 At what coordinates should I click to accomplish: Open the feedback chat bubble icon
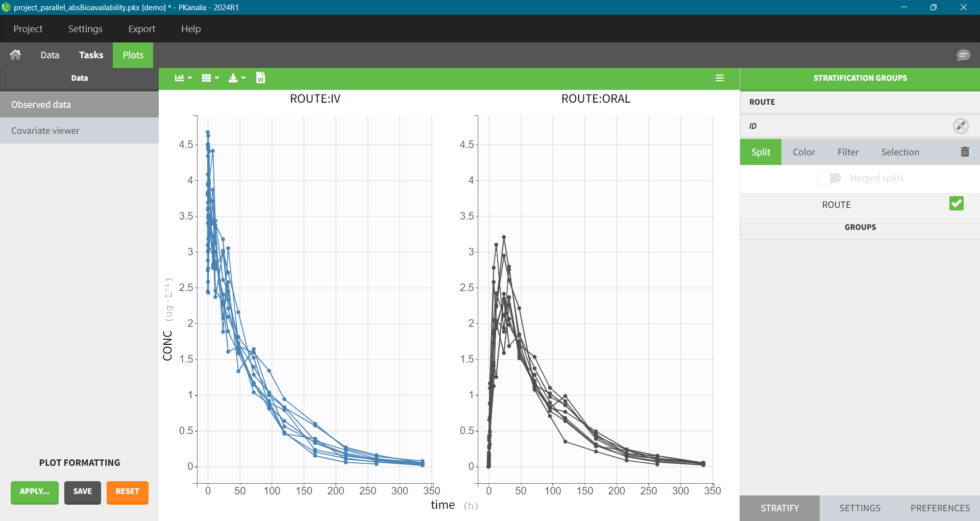(x=963, y=55)
